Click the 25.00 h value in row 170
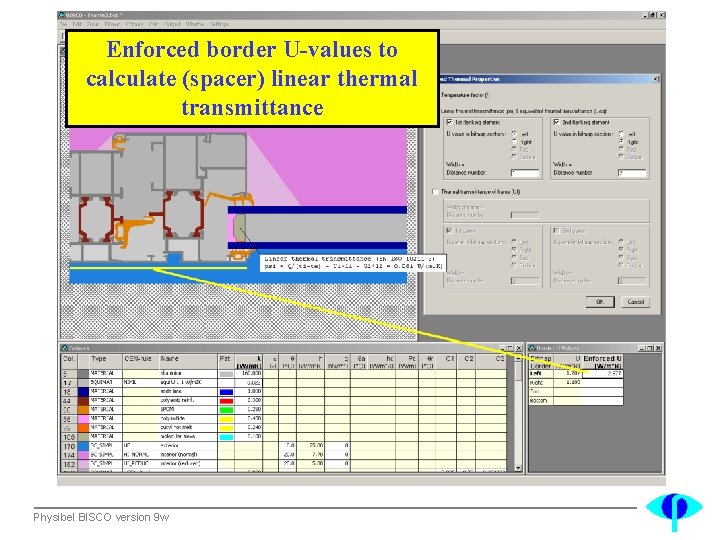 pyautogui.click(x=310, y=446)
